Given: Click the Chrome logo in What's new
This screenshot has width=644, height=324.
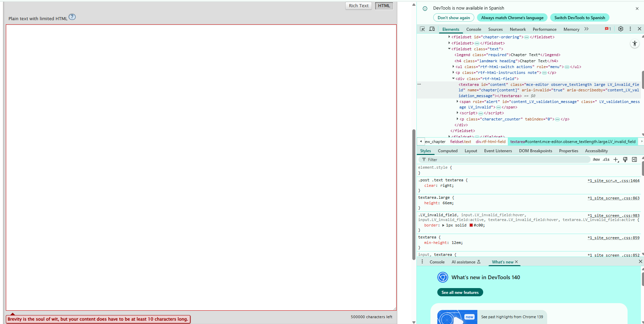Looking at the screenshot, I should click(x=443, y=277).
